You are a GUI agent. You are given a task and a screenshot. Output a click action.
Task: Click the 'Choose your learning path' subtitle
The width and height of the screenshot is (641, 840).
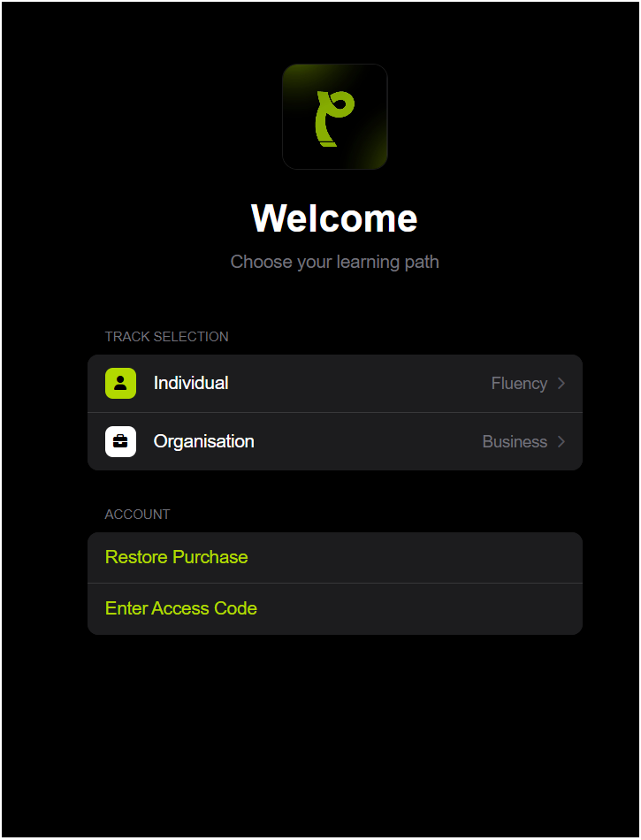(x=335, y=262)
